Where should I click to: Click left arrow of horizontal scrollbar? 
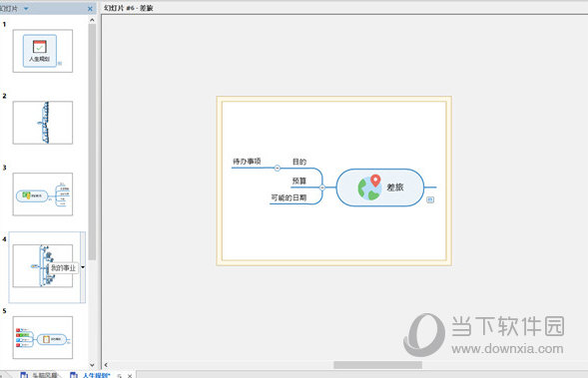(x=106, y=364)
